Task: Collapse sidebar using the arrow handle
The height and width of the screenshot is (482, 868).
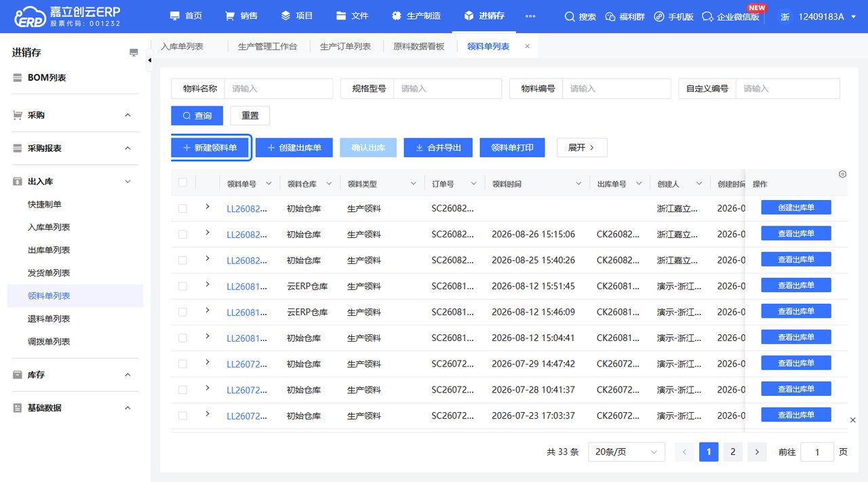Action: 150,61
